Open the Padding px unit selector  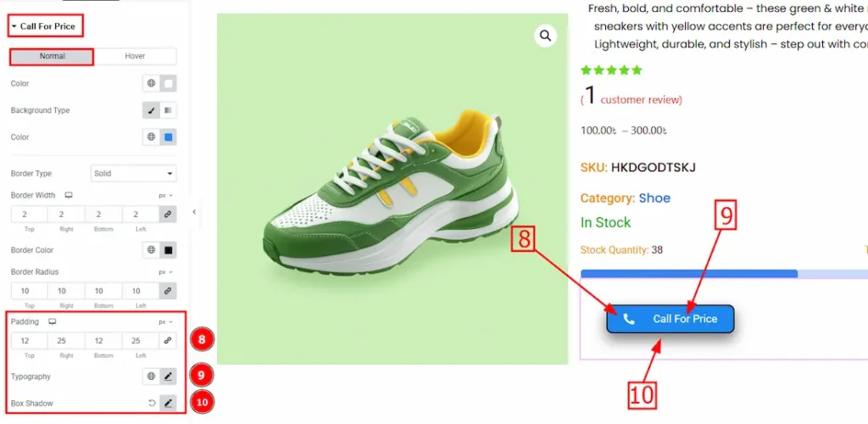click(165, 322)
